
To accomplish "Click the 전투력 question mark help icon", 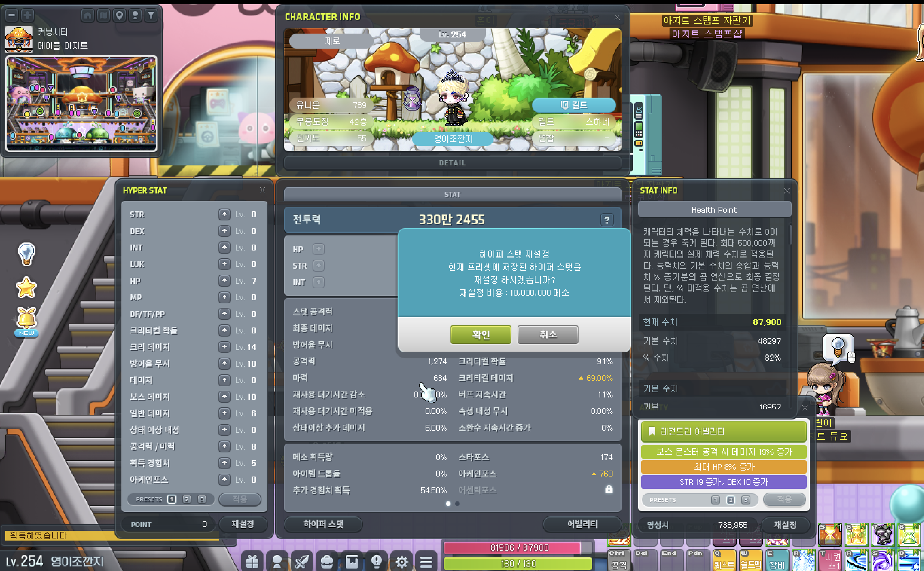I will [607, 220].
